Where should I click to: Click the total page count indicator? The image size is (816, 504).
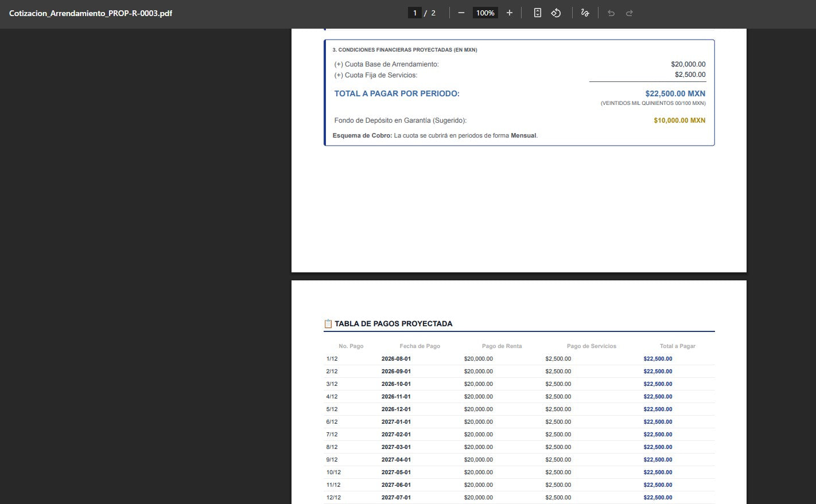(433, 13)
